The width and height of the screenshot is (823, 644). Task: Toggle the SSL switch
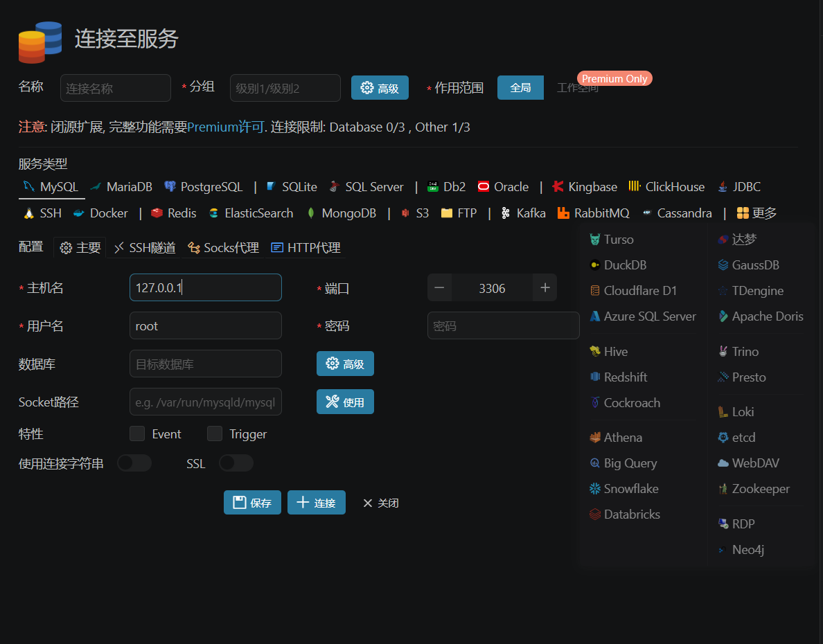click(236, 463)
